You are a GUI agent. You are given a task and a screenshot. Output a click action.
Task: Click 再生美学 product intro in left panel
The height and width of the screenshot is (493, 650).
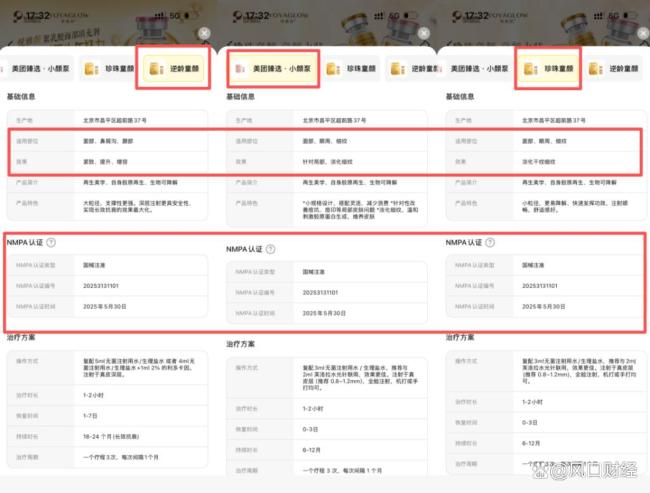pos(130,182)
